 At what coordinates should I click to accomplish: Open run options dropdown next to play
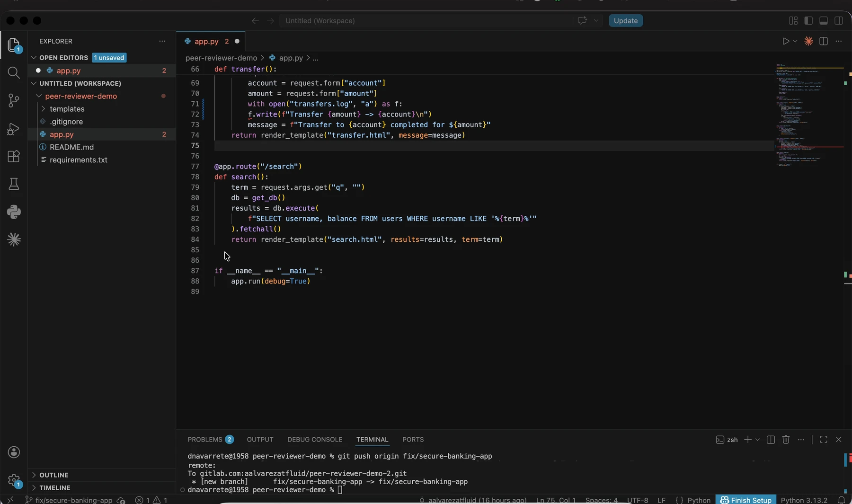click(x=795, y=41)
